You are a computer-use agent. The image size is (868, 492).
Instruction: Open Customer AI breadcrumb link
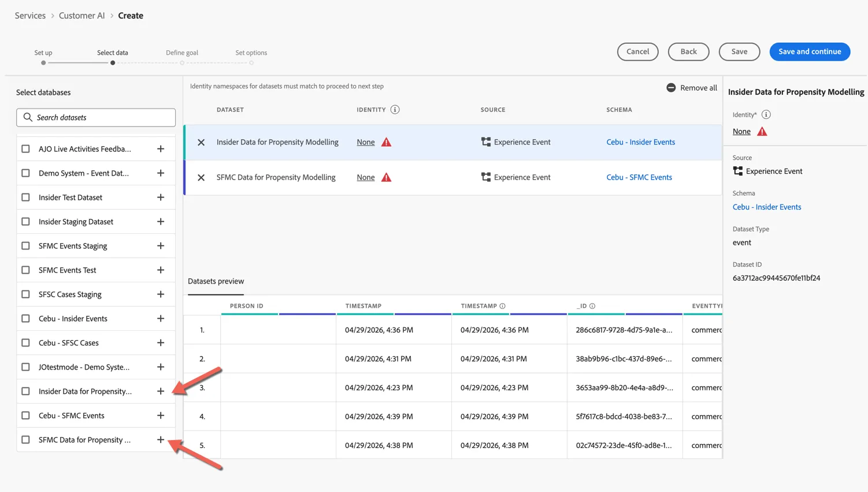[x=81, y=16]
